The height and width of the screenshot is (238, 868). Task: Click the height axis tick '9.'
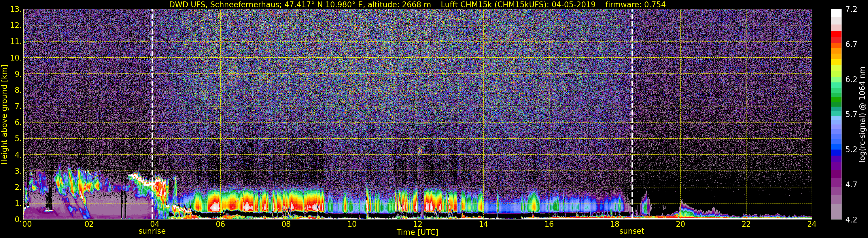[18, 74]
